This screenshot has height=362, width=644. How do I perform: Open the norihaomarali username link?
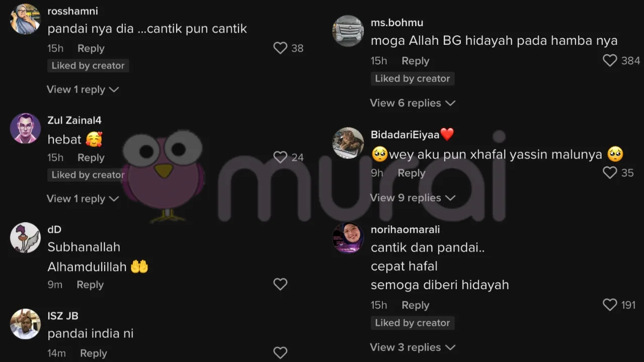(405, 229)
